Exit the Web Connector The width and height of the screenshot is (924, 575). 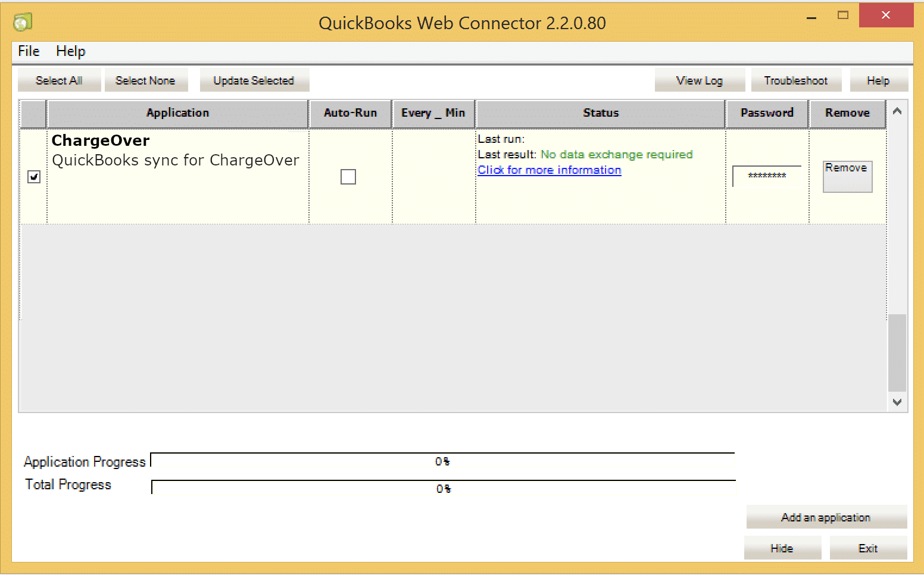tap(868, 548)
